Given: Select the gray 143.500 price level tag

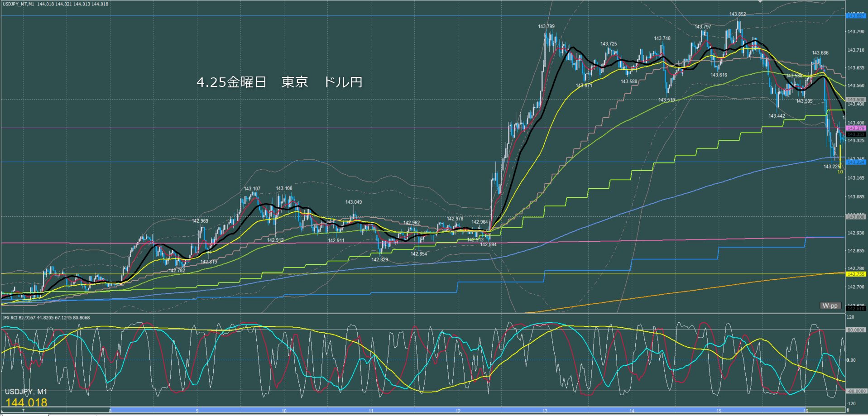Looking at the screenshot, I should click(856, 100).
